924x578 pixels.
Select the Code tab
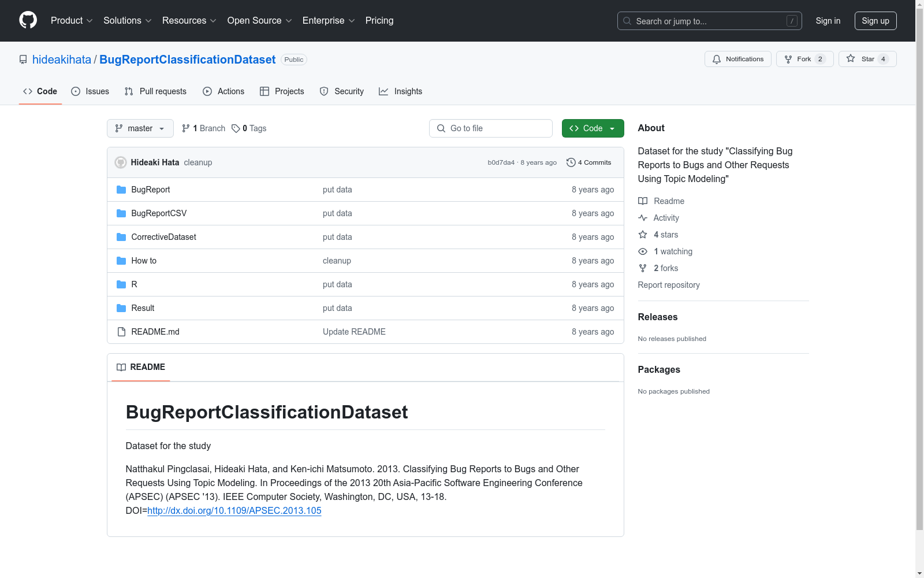coord(40,91)
